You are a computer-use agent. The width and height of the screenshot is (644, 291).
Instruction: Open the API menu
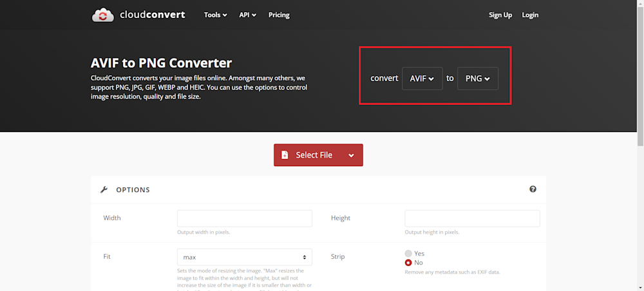pyautogui.click(x=248, y=15)
